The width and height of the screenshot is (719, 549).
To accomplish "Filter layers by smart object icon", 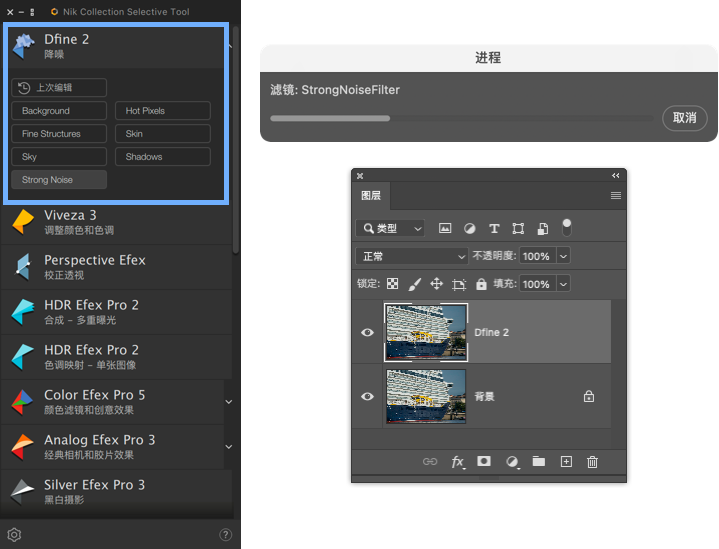I will click(543, 228).
